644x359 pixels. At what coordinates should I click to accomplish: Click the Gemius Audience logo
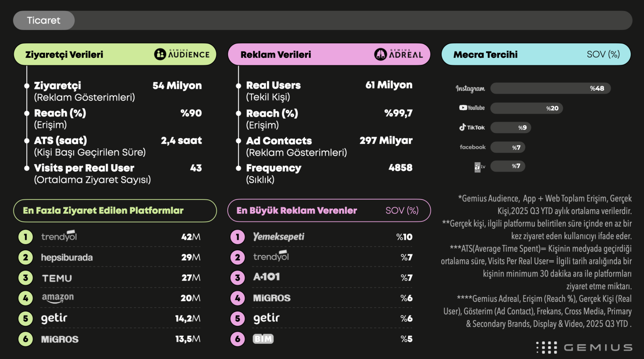182,54
